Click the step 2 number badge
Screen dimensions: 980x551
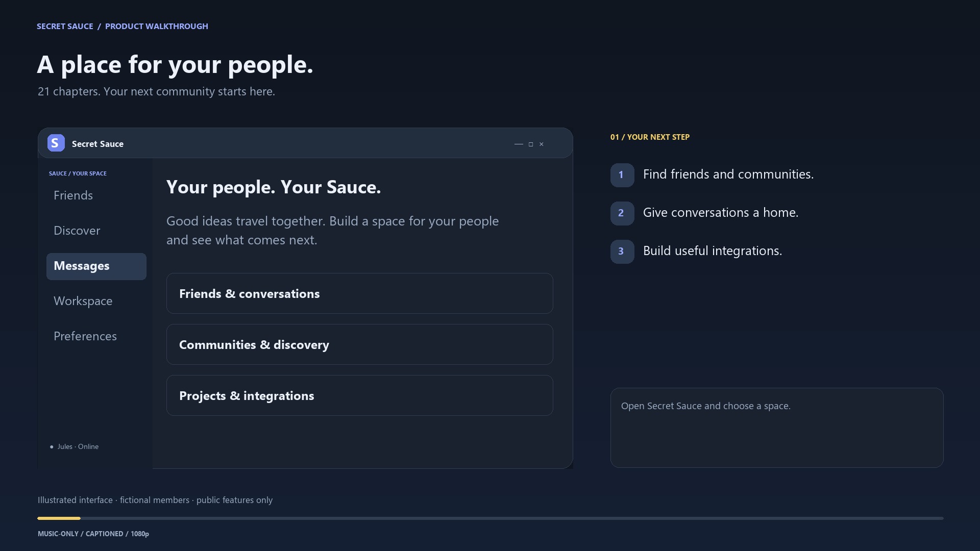click(x=622, y=213)
